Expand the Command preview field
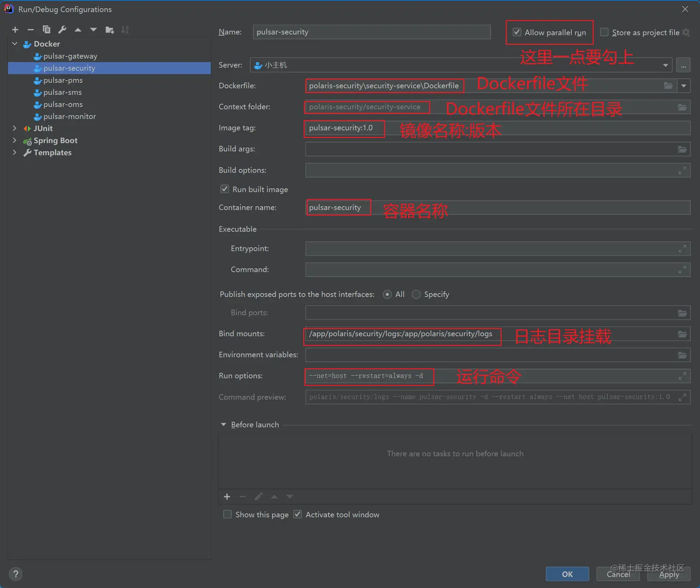 pyautogui.click(x=682, y=397)
